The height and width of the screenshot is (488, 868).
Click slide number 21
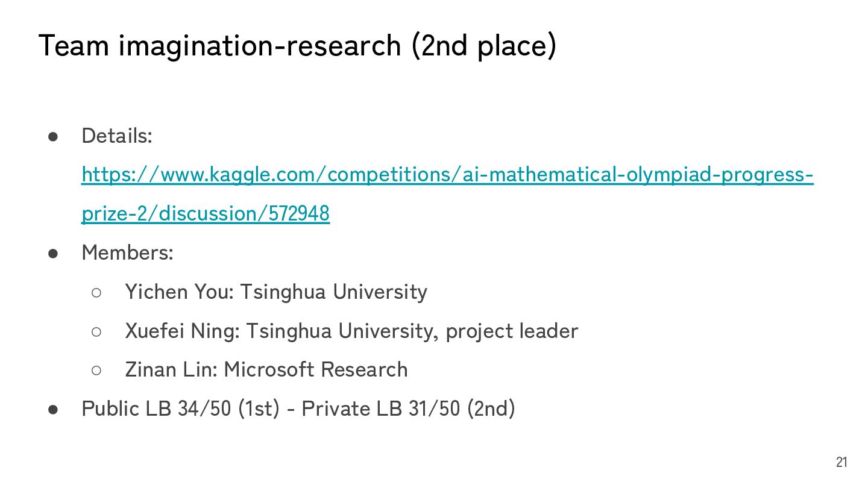pos(841,462)
